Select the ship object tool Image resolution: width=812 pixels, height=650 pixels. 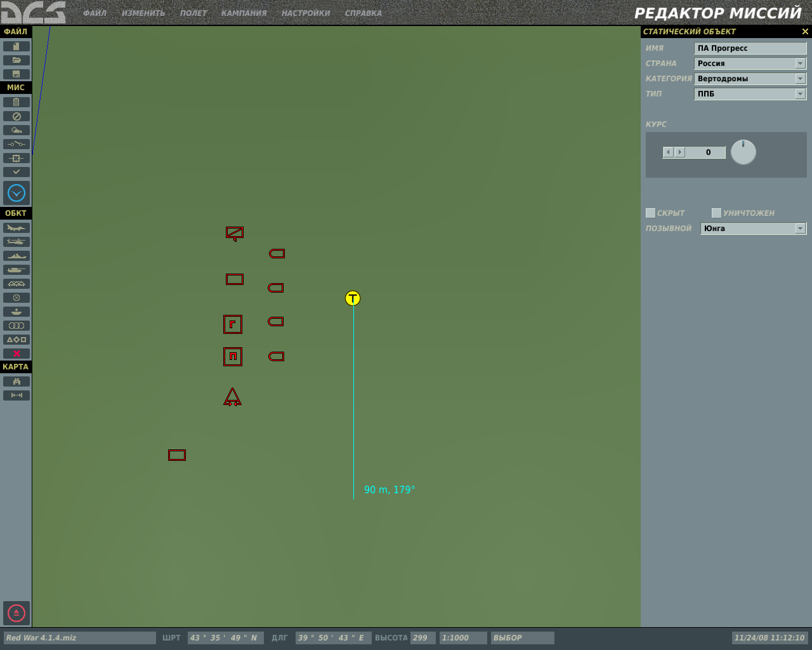click(x=16, y=256)
